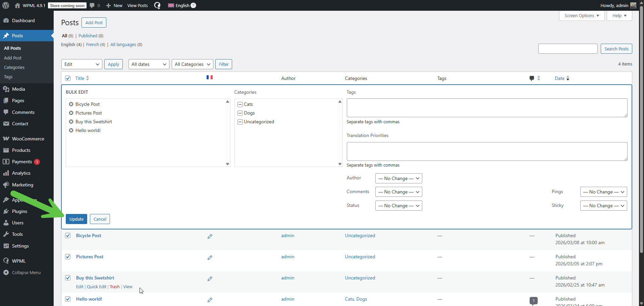Click the Tags text area in bulk edit
The image size is (644, 306).
tap(487, 108)
